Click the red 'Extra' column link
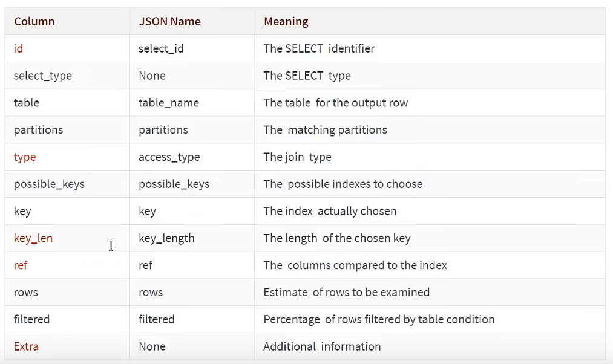The height and width of the screenshot is (364, 613). tap(26, 346)
